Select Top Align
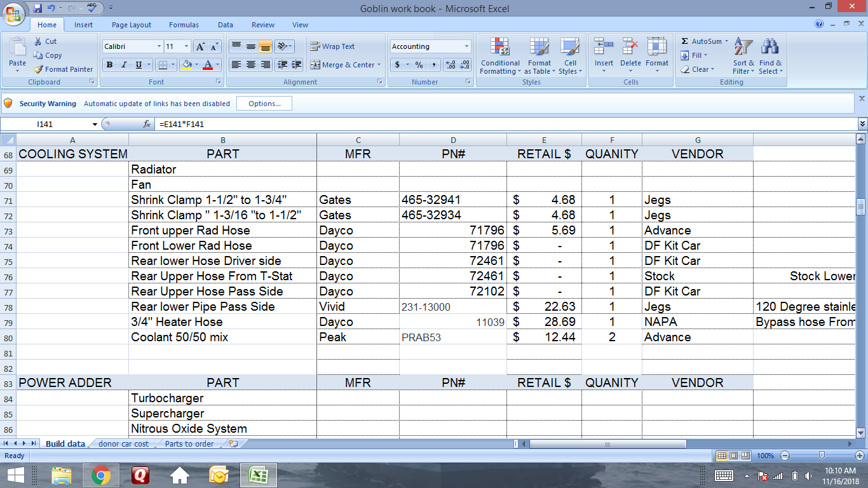868x488 pixels. (236, 46)
